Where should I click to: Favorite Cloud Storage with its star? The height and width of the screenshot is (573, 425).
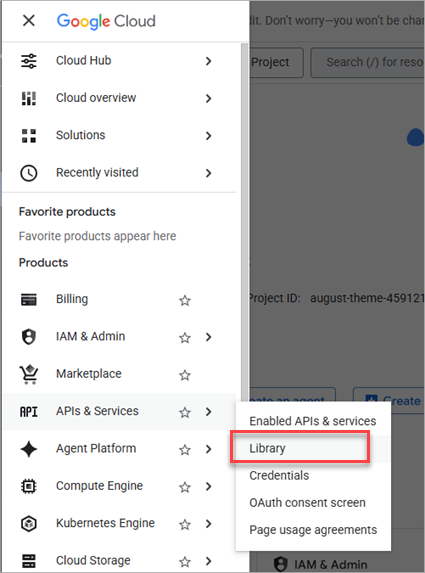pos(185,561)
